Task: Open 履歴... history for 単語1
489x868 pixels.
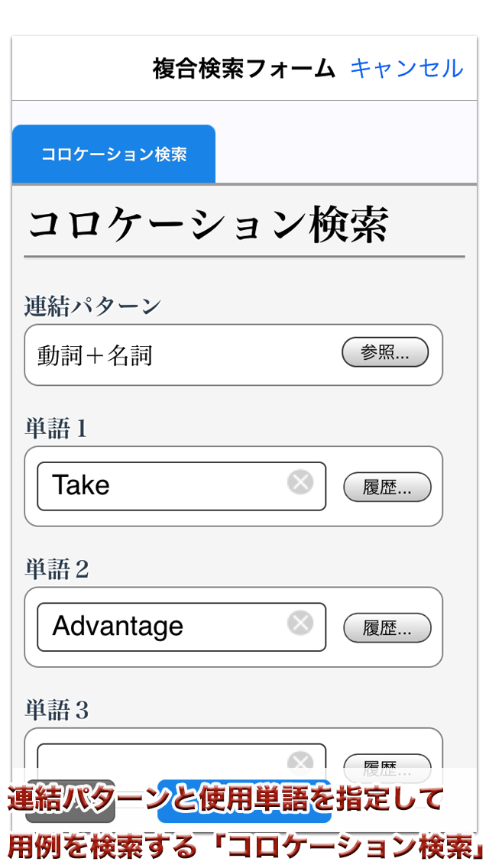Action: (x=387, y=487)
